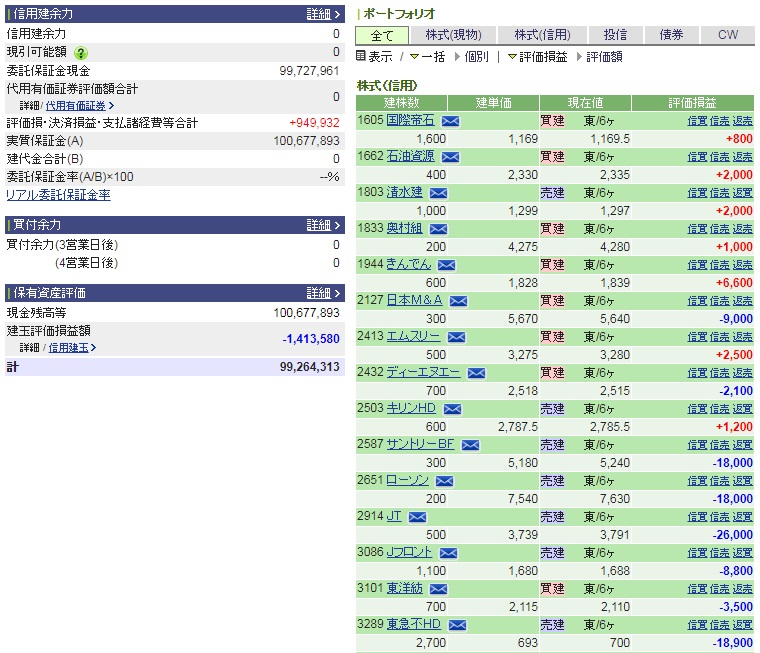The image size is (760, 653).
Task: Click the 99,264,313 total value
Action: (x=309, y=367)
